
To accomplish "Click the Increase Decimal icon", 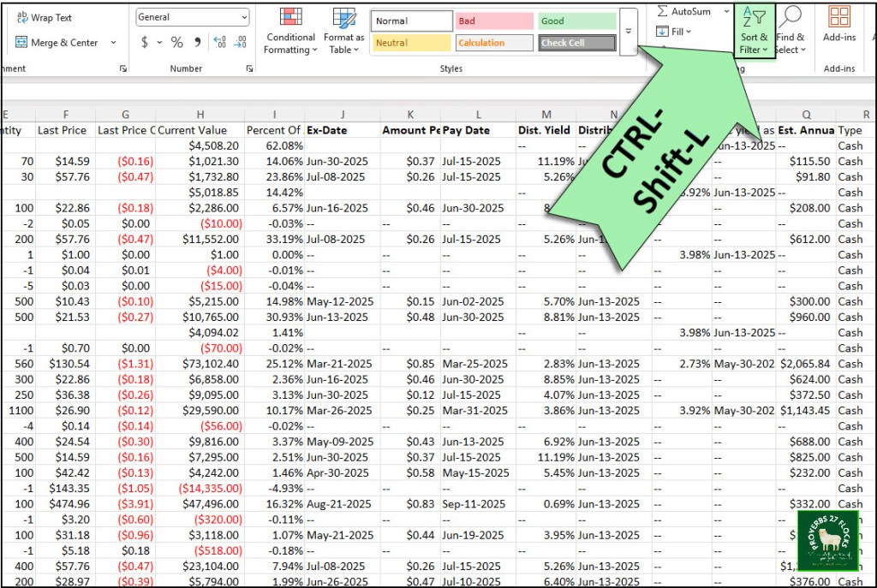I will coord(219,43).
